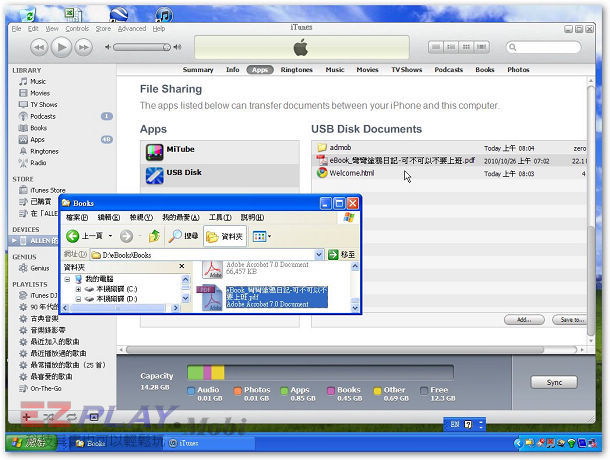Viewport: 610px width, 460px height.
Task: Select Ringtones in the library sidebar
Action: [x=44, y=151]
